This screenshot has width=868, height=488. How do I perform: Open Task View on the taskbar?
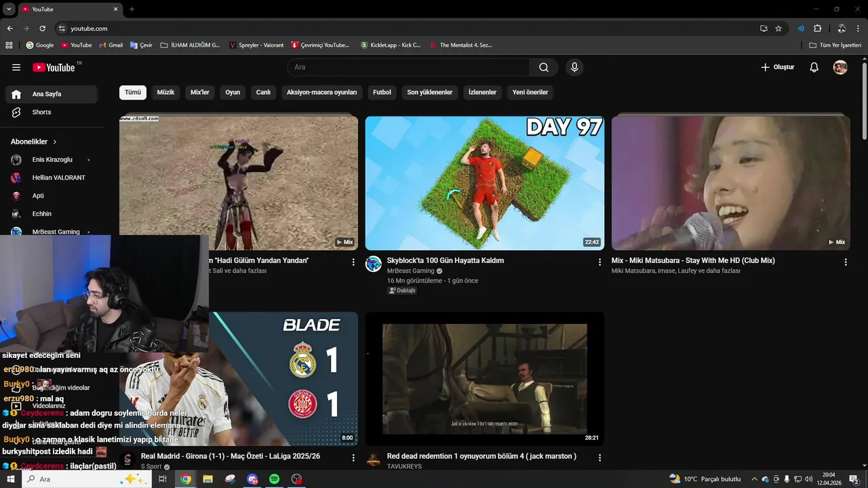pos(163,479)
